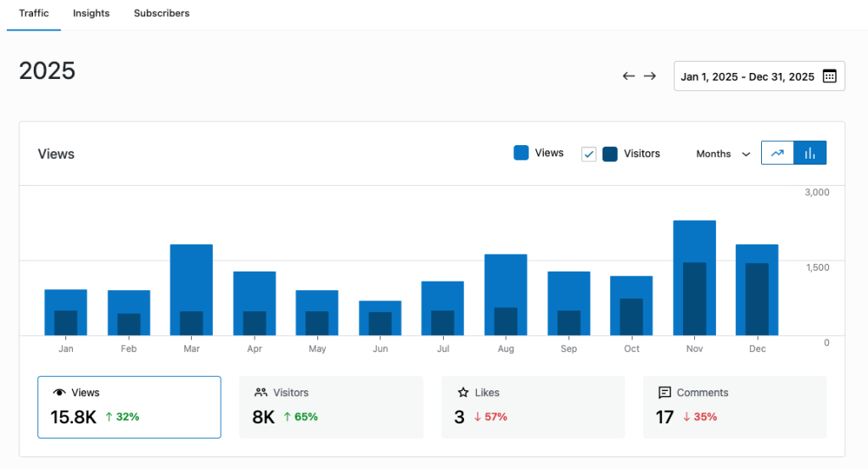Click the next period right arrow
This screenshot has width=868, height=470.
(x=650, y=76)
